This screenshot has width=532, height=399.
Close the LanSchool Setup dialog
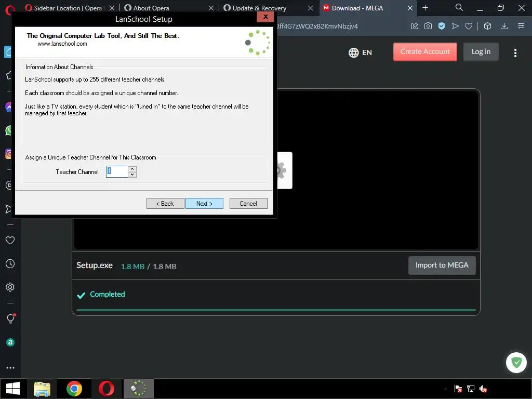[265, 17]
